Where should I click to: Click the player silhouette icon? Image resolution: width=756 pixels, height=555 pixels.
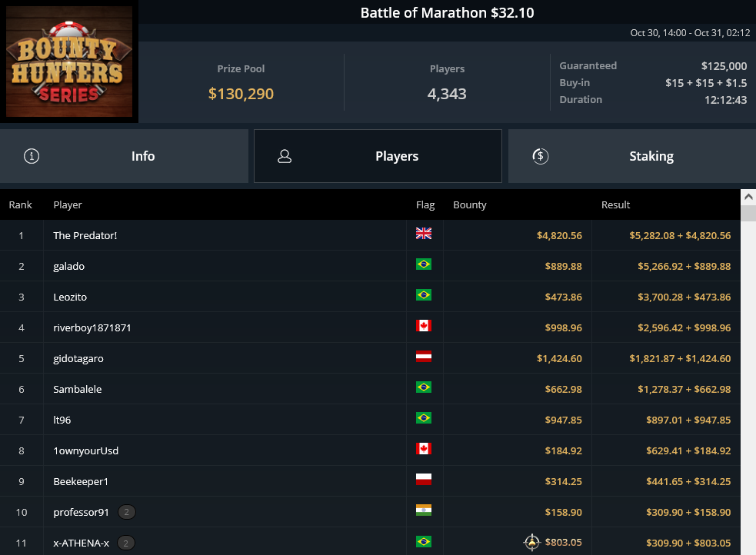[285, 156]
